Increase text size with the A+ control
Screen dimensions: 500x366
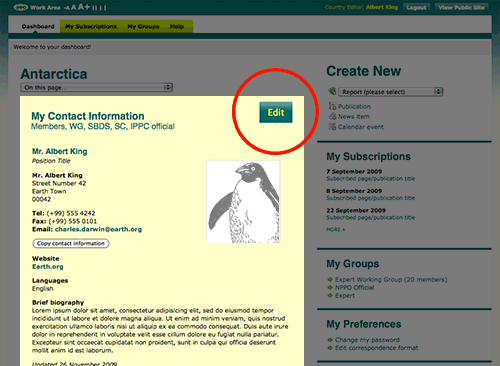tap(84, 7)
